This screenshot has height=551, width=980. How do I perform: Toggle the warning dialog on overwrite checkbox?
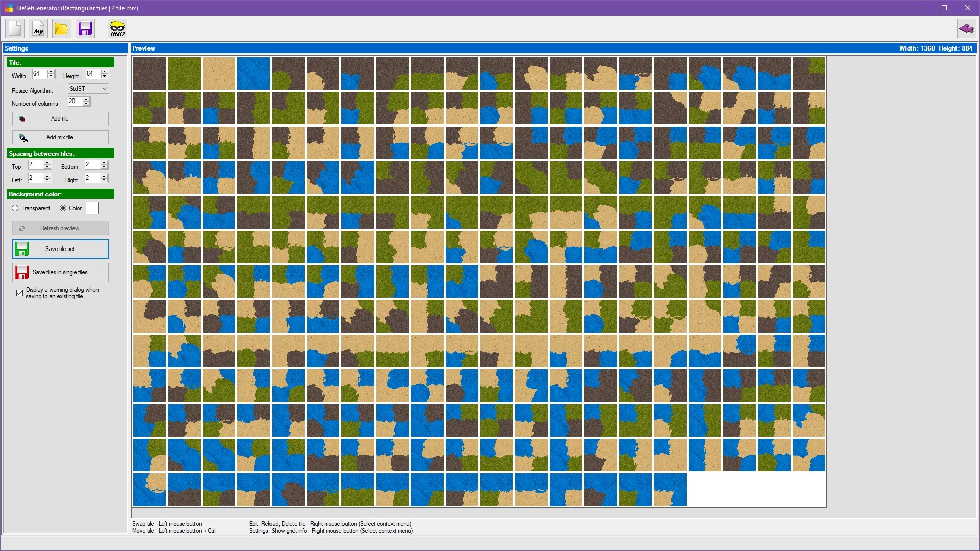[x=19, y=293]
